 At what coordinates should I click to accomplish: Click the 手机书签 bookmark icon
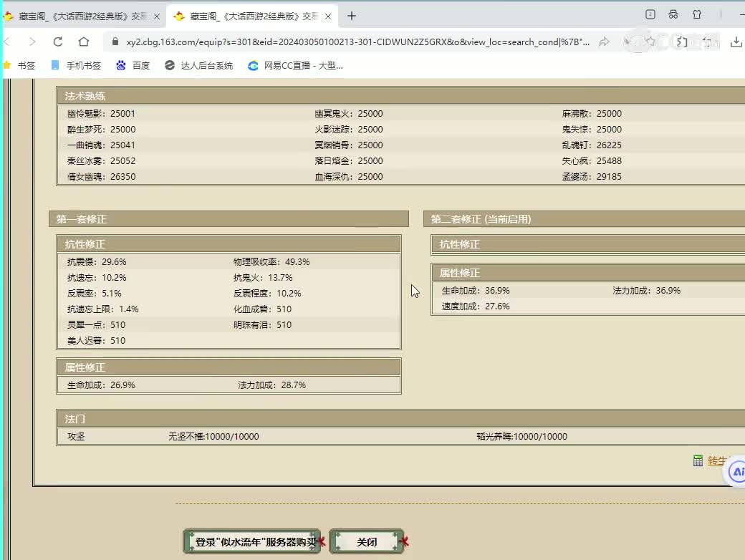tap(55, 65)
